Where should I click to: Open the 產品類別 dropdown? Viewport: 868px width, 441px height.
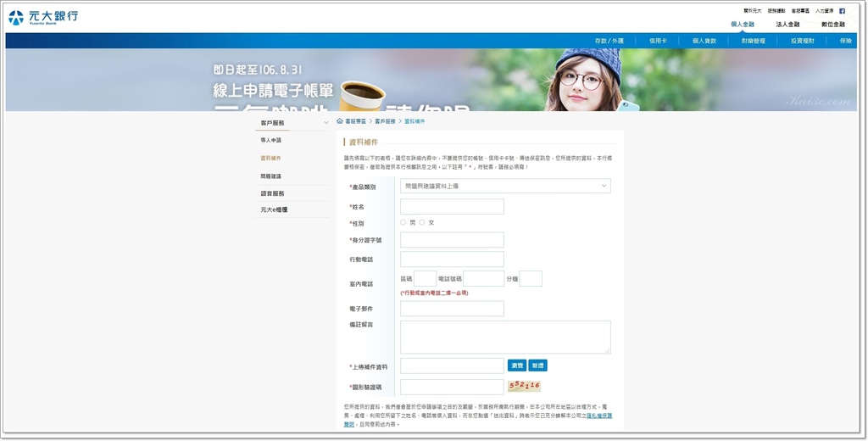coord(505,186)
